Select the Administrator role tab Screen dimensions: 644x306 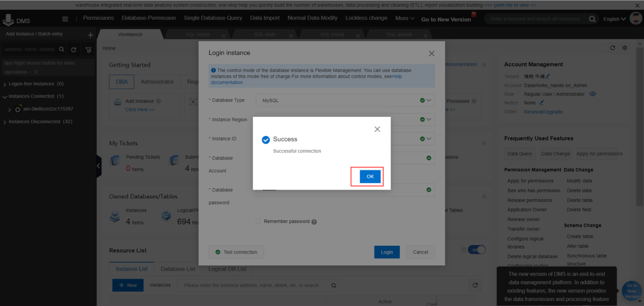coord(157,82)
